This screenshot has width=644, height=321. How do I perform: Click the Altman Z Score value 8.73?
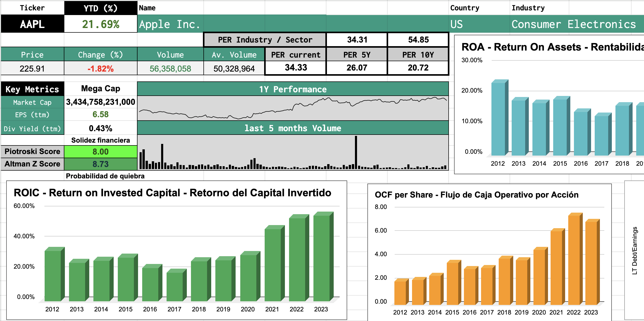(x=101, y=164)
